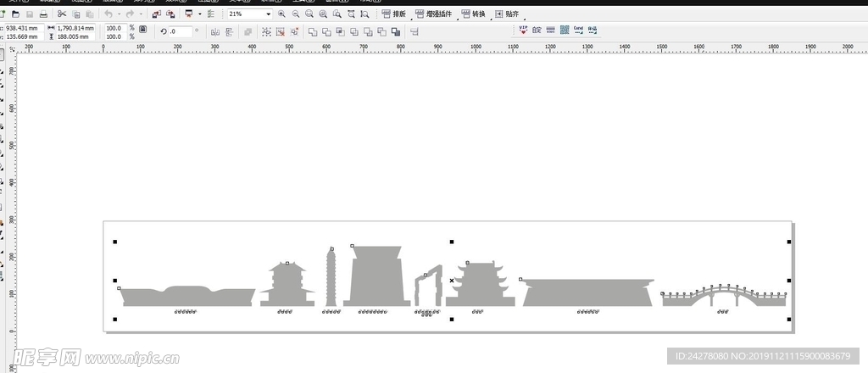Expand the undo history dropdown arrow

click(119, 14)
